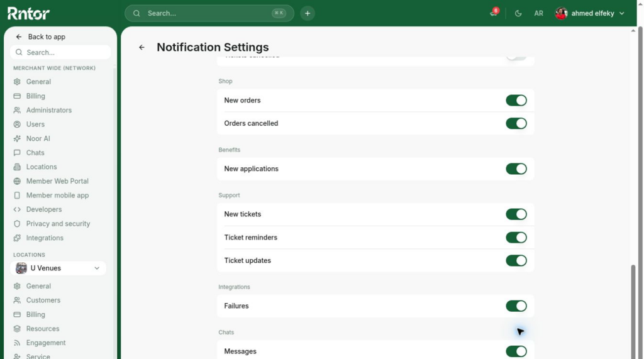This screenshot has width=644, height=359.
Task: Click the Chats bubble icon
Action: pos(17,152)
